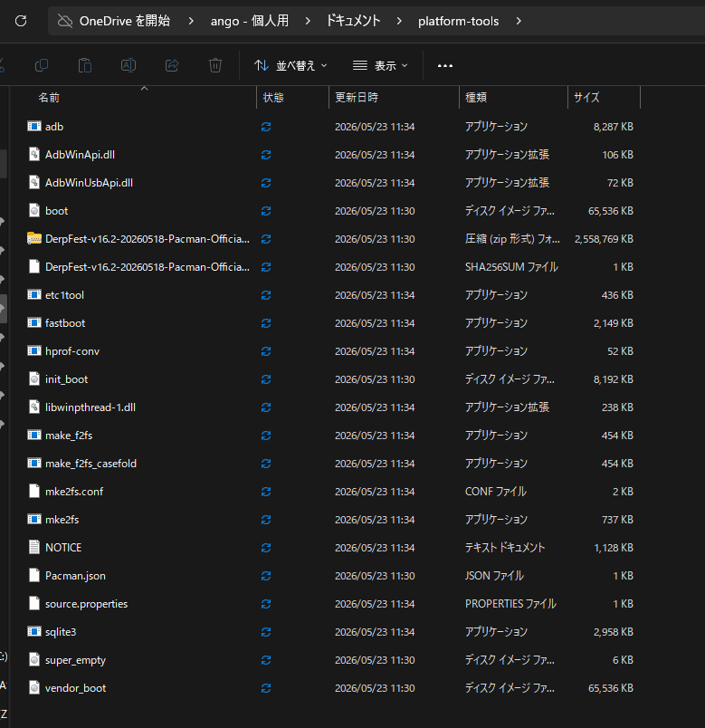Expand the chevron after OneDrive を開始
Viewport: 705px width, 728px height.
tap(191, 21)
